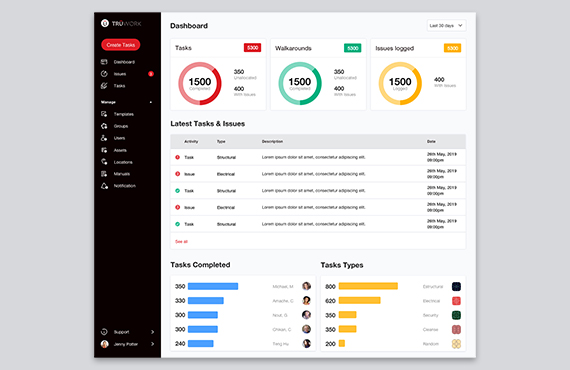Viewport: 570px width, 370px height.
Task: Click the red Tasks donut chart
Action: 200,84
